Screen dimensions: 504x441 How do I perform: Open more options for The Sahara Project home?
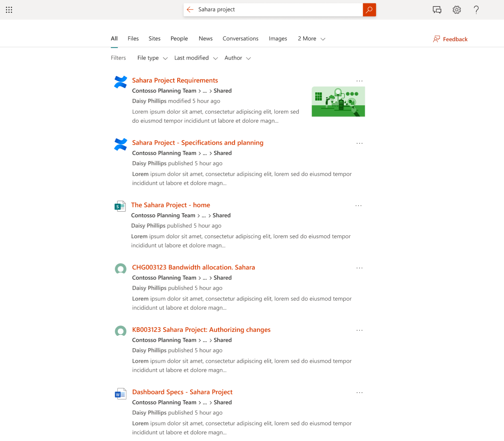tap(358, 206)
